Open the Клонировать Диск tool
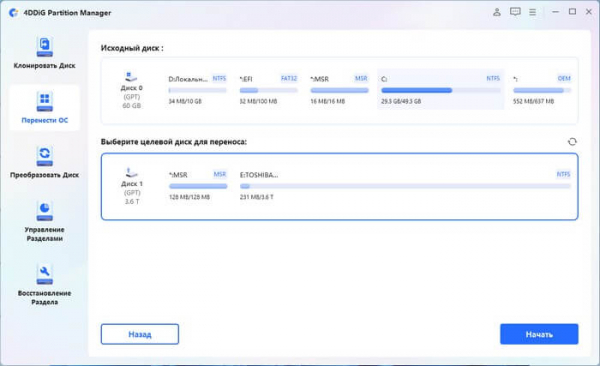Viewport: 600px width, 366px height. [x=44, y=53]
